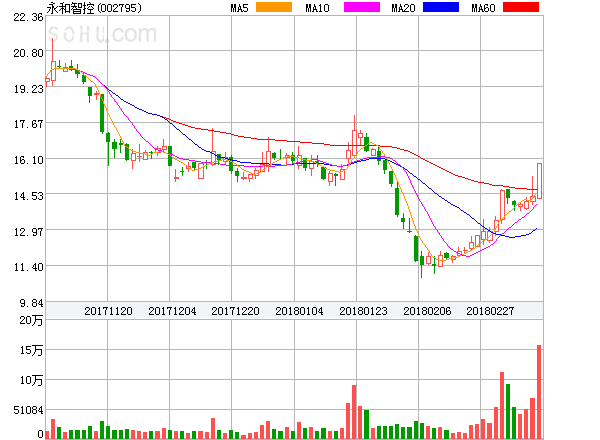Click the MA10 legend label

pyautogui.click(x=317, y=8)
